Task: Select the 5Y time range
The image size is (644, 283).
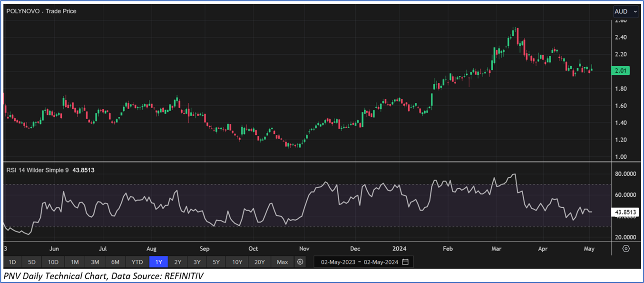Action: point(216,262)
